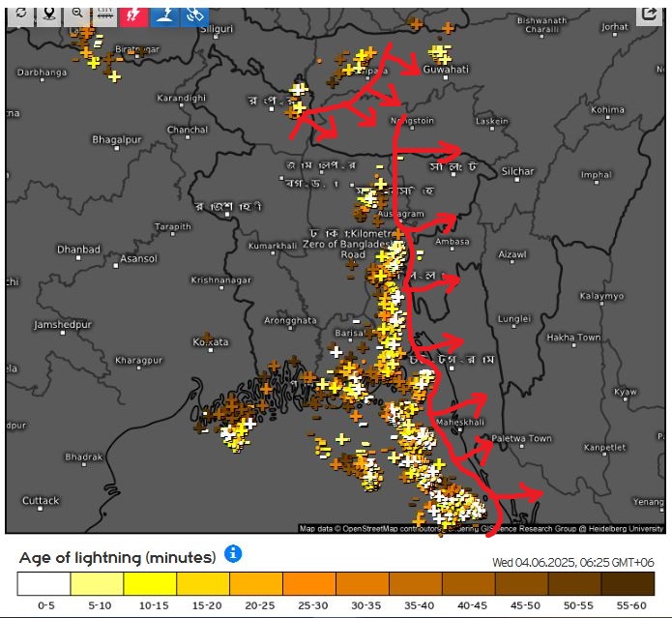Click the location pin icon

coord(48,15)
